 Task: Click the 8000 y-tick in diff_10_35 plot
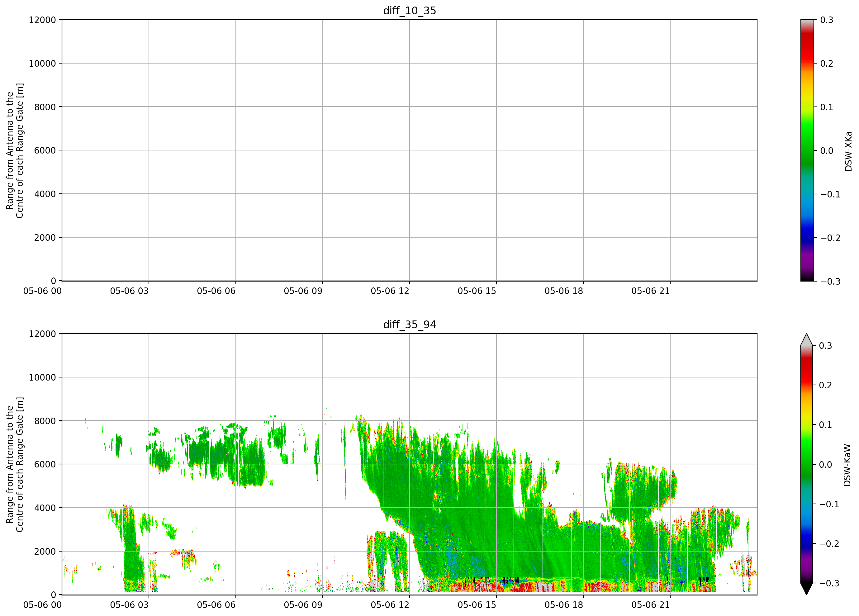click(45, 107)
